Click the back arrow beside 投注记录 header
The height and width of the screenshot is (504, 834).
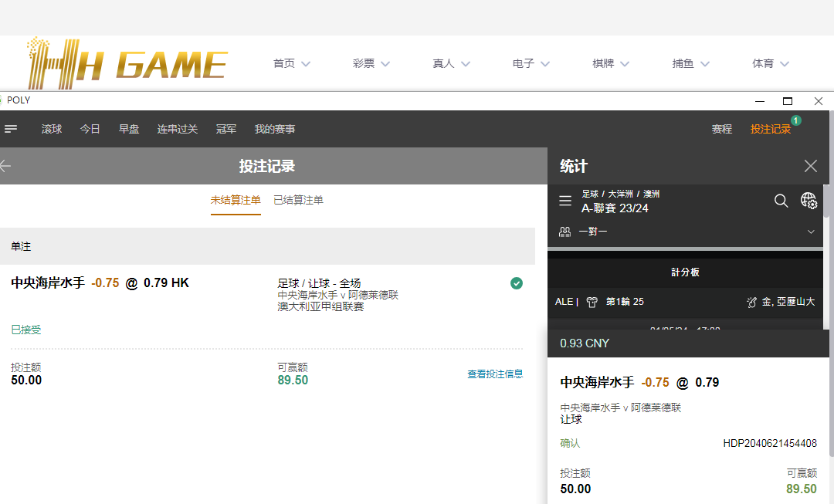[x=5, y=166]
